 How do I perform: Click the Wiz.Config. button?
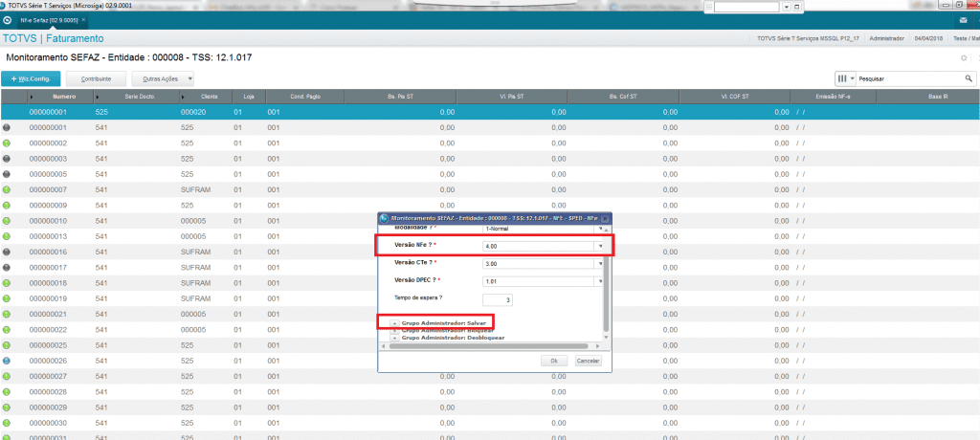pyautogui.click(x=33, y=78)
